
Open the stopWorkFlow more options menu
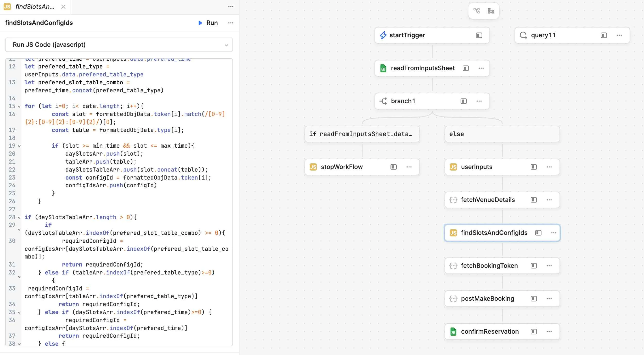409,167
